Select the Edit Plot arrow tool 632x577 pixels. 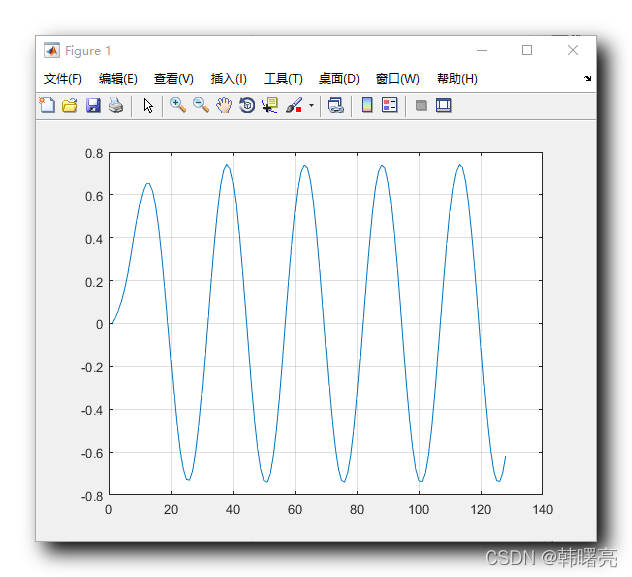[x=148, y=106]
